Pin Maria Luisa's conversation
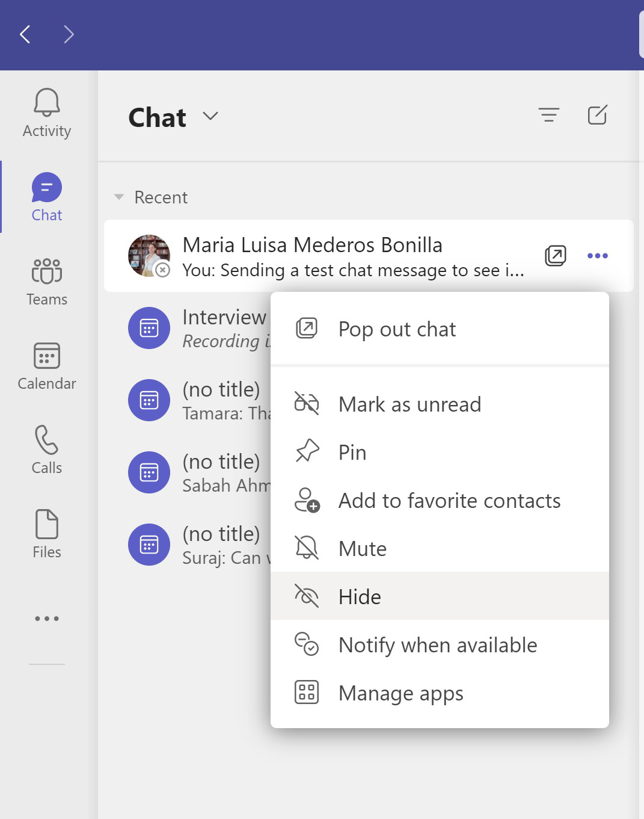This screenshot has height=819, width=644. (352, 452)
